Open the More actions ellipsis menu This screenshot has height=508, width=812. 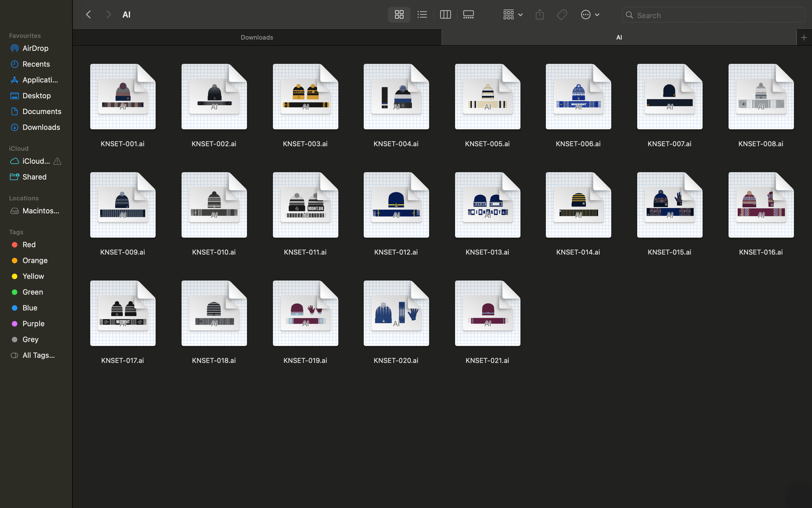click(590, 15)
